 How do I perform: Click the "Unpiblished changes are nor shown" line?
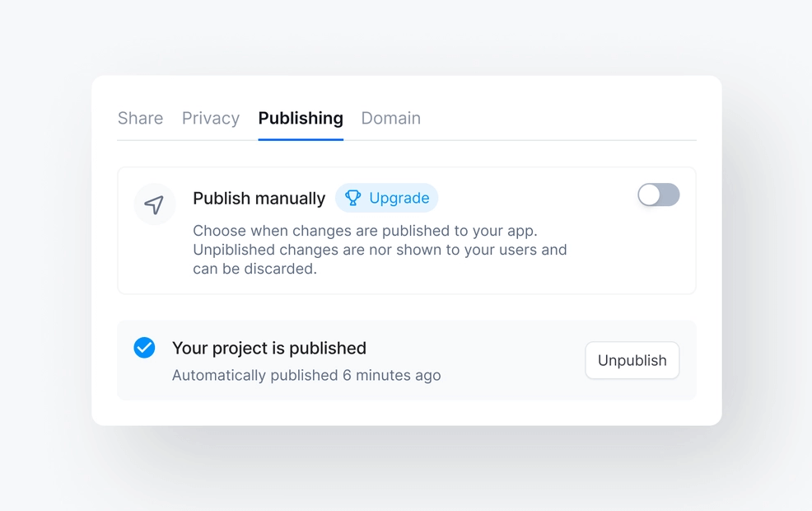pyautogui.click(x=380, y=249)
